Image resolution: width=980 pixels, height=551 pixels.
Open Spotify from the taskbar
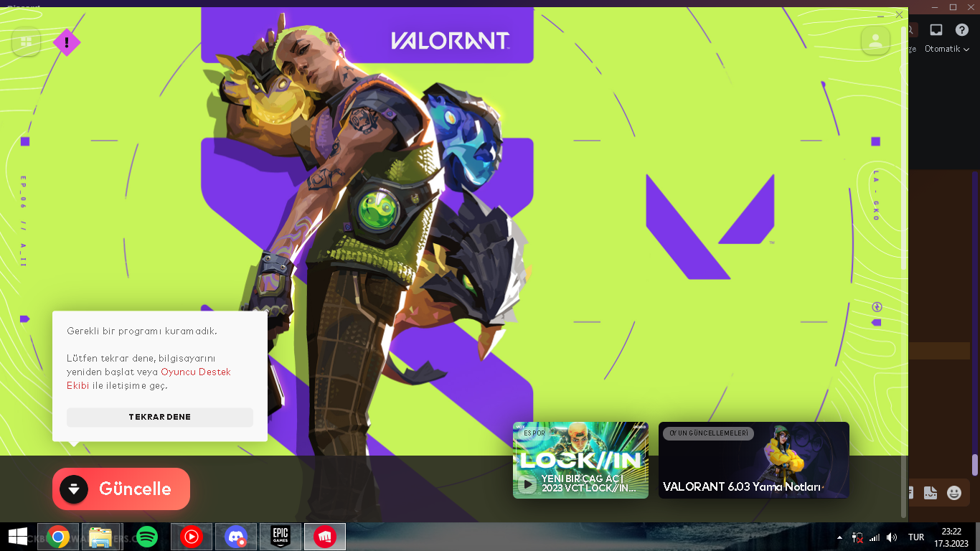(x=146, y=537)
